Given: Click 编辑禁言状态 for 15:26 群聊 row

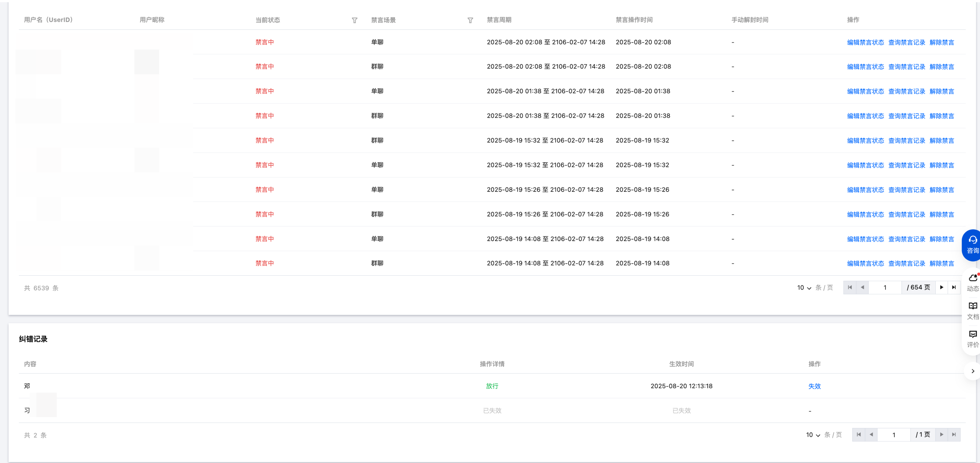Looking at the screenshot, I should 865,214.
